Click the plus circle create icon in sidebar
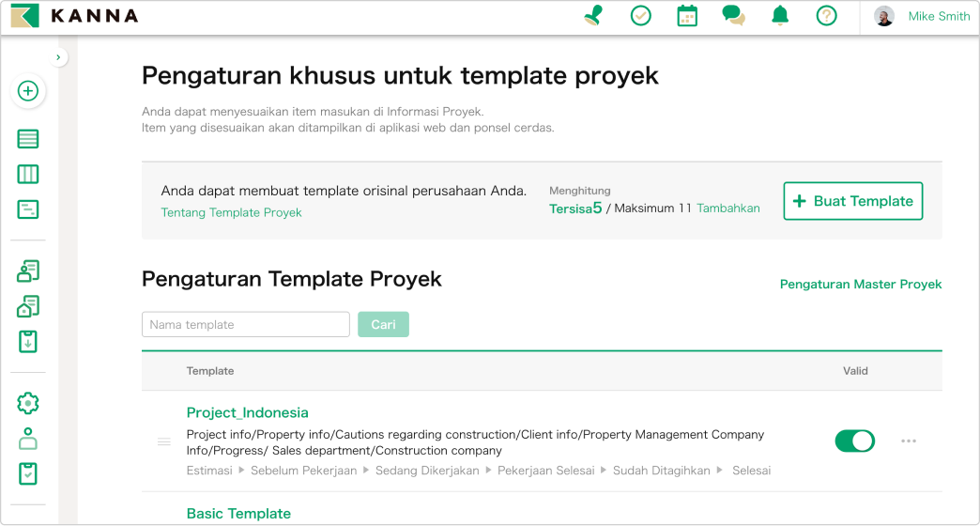Image resolution: width=980 pixels, height=526 pixels. [27, 91]
